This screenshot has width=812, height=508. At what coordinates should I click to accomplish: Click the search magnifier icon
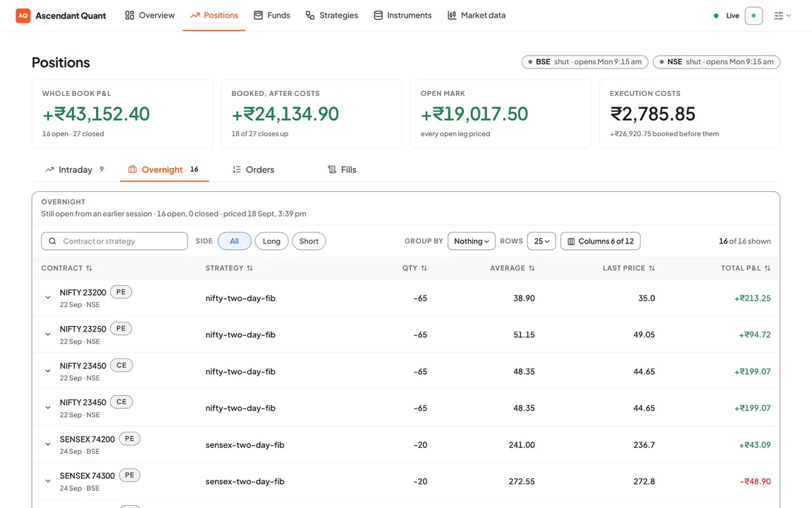point(52,241)
